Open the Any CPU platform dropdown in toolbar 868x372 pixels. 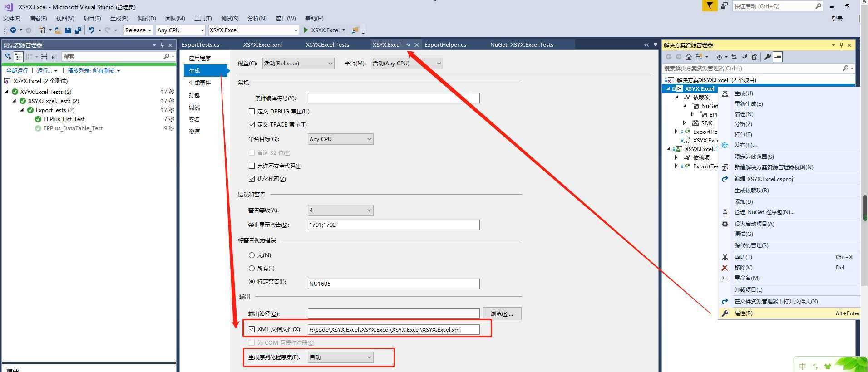click(180, 30)
